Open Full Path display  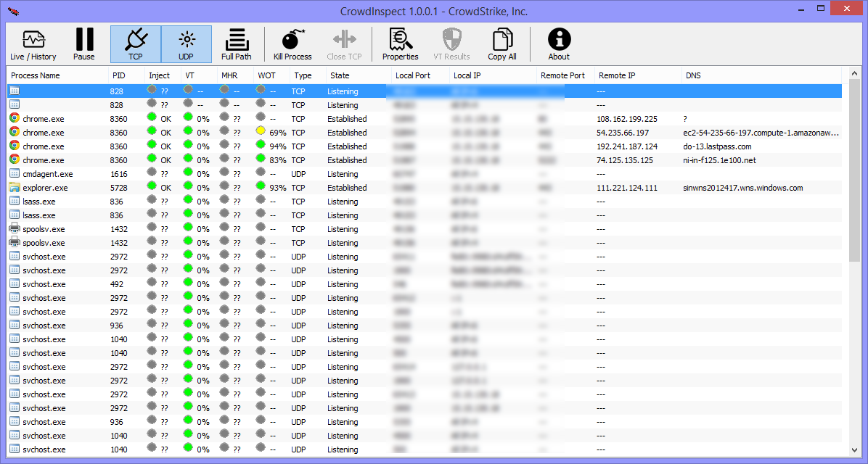click(x=237, y=44)
